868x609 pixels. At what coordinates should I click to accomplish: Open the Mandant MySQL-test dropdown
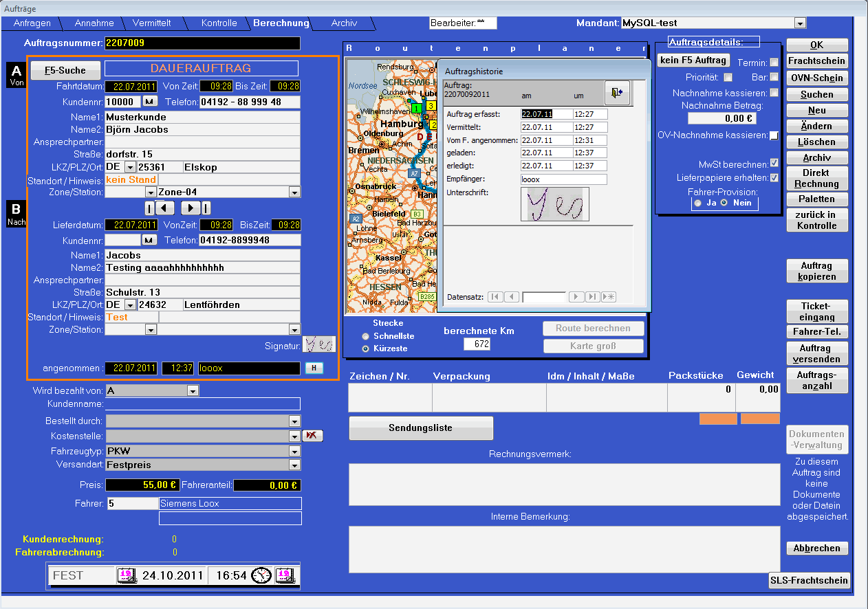799,23
